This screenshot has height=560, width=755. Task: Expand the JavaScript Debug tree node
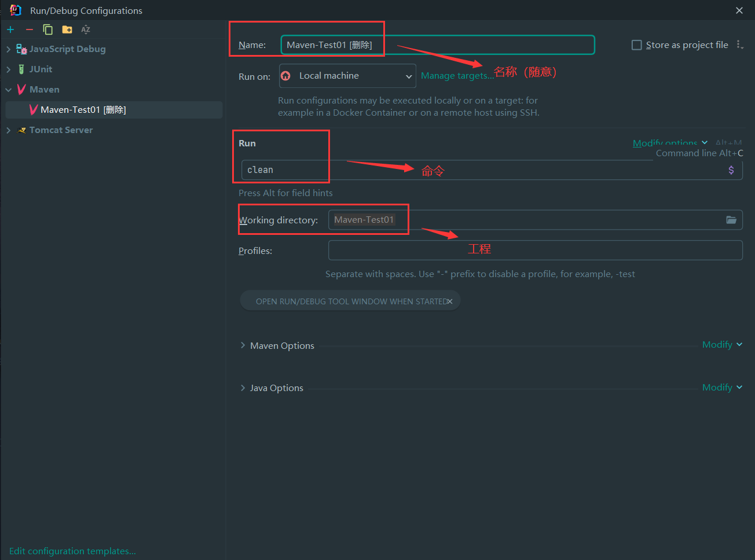(8, 49)
